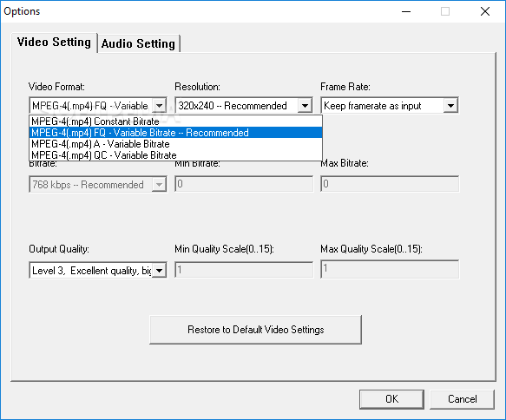Choose MPEG-4(.mp4) Constant Bitrate option
The image size is (506, 420).
pos(175,121)
